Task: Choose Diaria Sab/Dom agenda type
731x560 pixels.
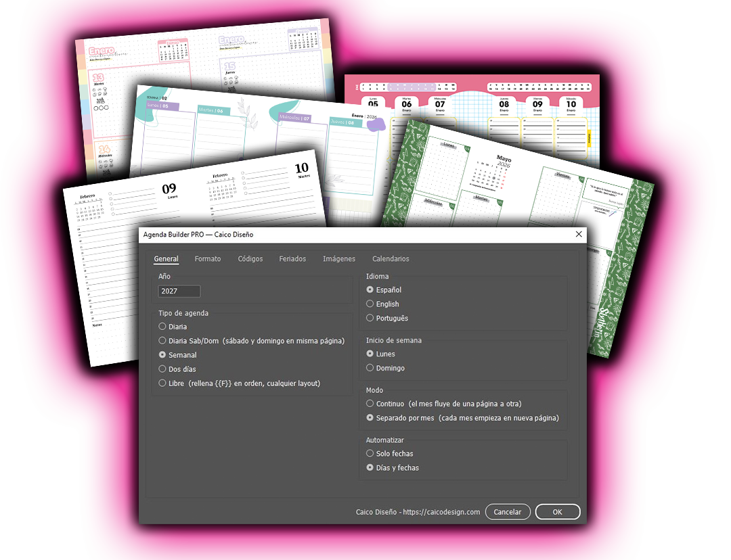Action: pyautogui.click(x=251, y=341)
